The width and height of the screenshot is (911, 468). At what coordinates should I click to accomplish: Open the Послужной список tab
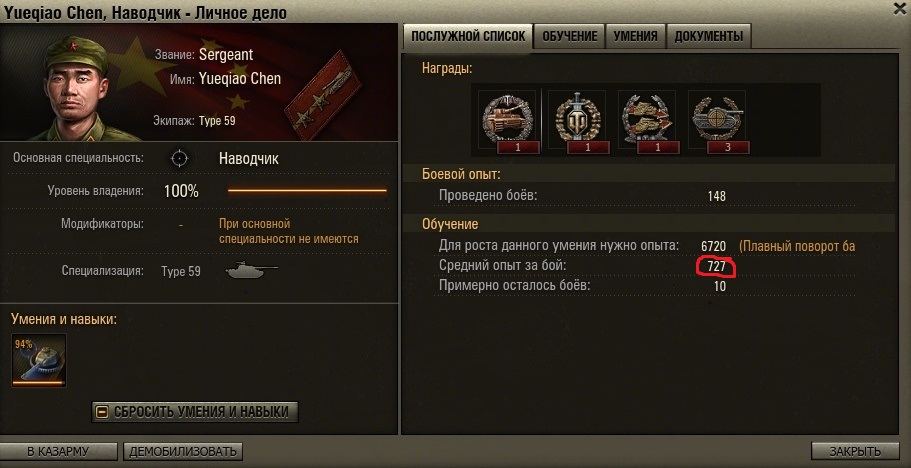point(468,36)
